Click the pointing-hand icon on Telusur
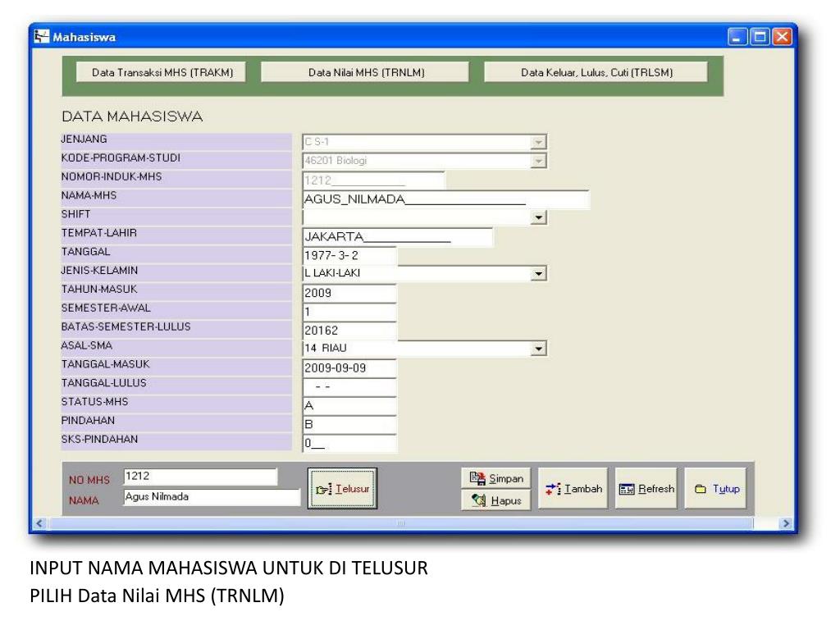840x630 pixels. click(x=324, y=489)
